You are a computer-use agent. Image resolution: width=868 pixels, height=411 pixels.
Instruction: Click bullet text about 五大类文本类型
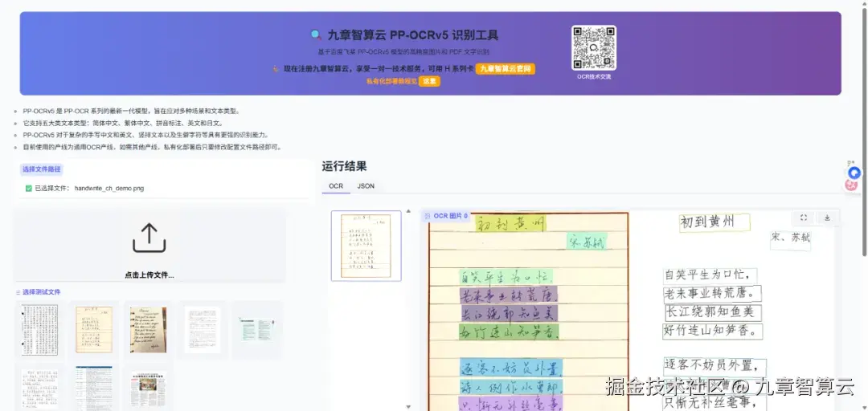[x=123, y=123]
